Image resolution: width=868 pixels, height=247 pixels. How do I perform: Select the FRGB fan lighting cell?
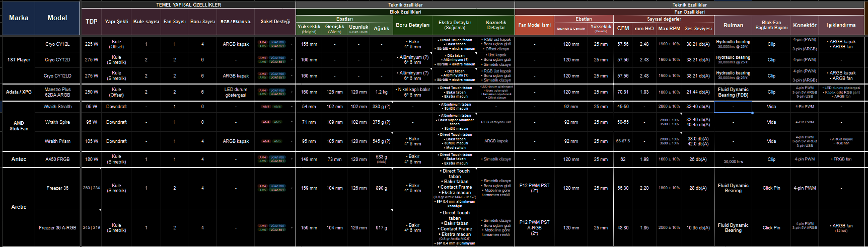point(841,159)
